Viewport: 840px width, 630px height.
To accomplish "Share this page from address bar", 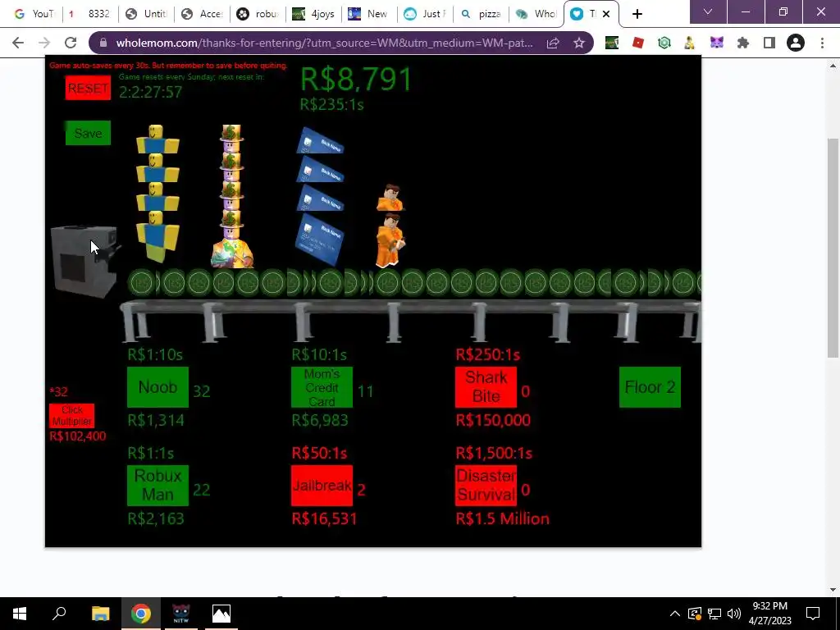I will click(553, 43).
